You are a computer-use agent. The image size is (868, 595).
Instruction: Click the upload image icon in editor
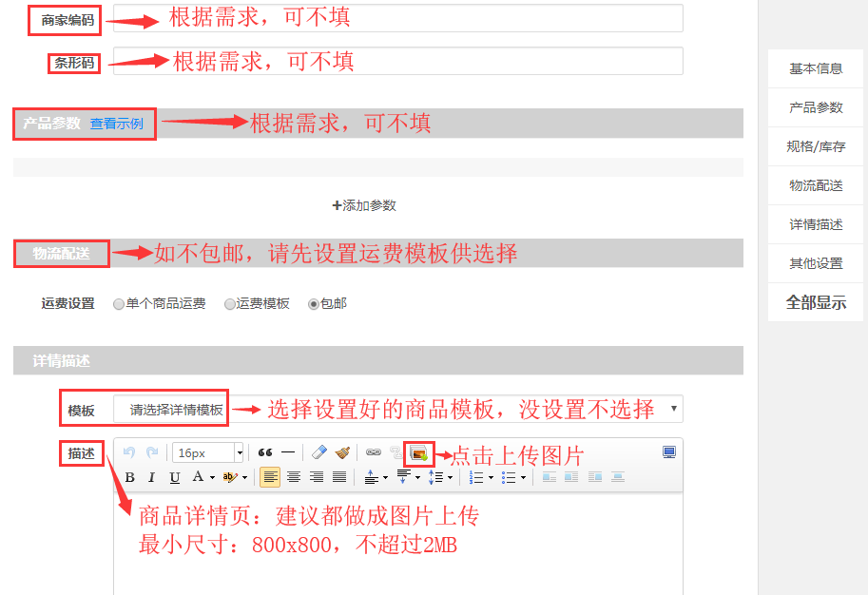418,453
